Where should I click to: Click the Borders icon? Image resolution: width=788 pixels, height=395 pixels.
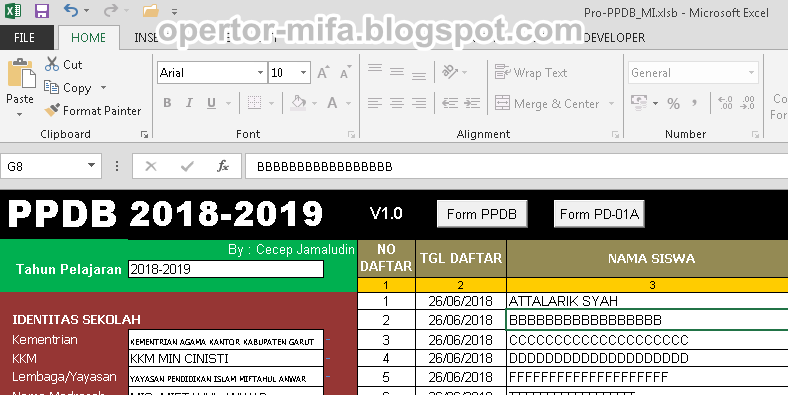point(255,103)
